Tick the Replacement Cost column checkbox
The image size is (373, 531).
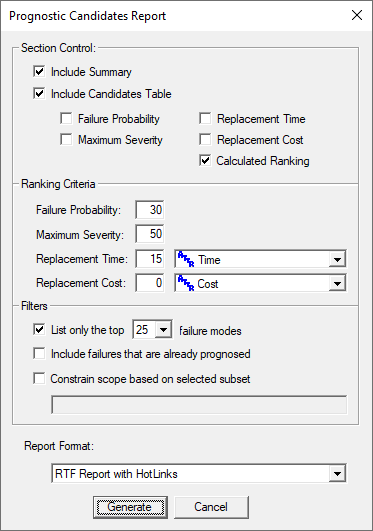(x=205, y=140)
